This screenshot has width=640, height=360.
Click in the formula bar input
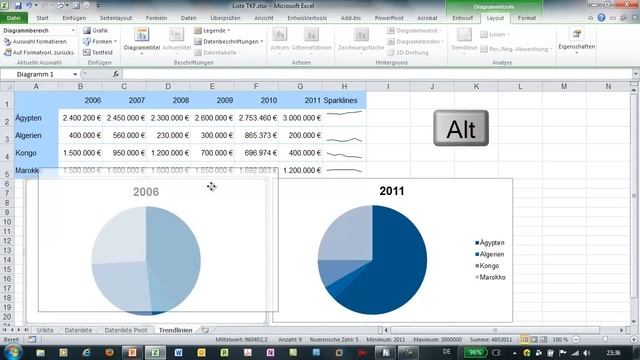(377, 74)
